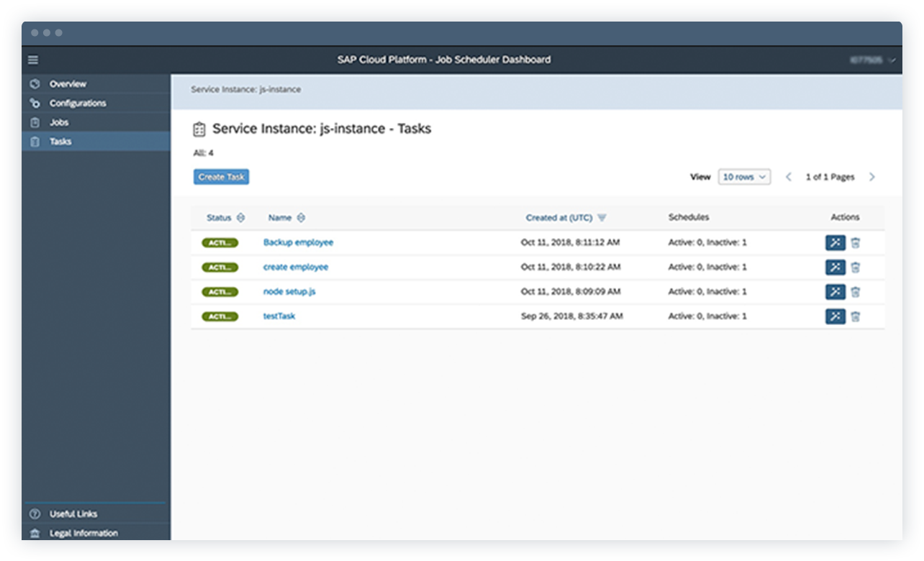
Task: Click status badge of Backup employee
Action: [x=219, y=242]
